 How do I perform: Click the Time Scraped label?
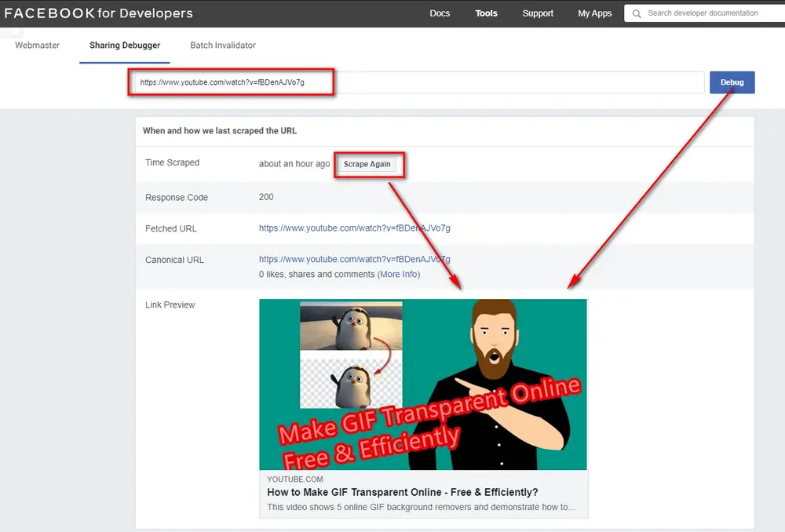click(x=172, y=162)
